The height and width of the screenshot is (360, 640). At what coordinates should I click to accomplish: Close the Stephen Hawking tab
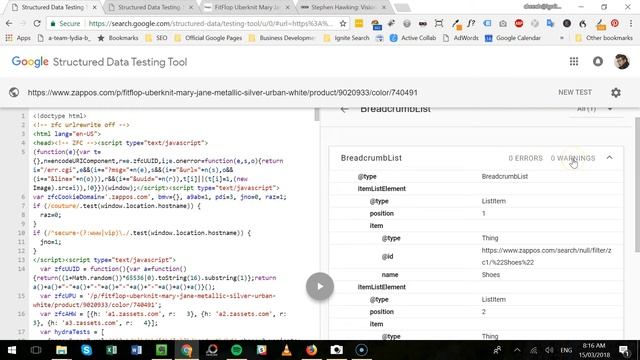[384, 7]
